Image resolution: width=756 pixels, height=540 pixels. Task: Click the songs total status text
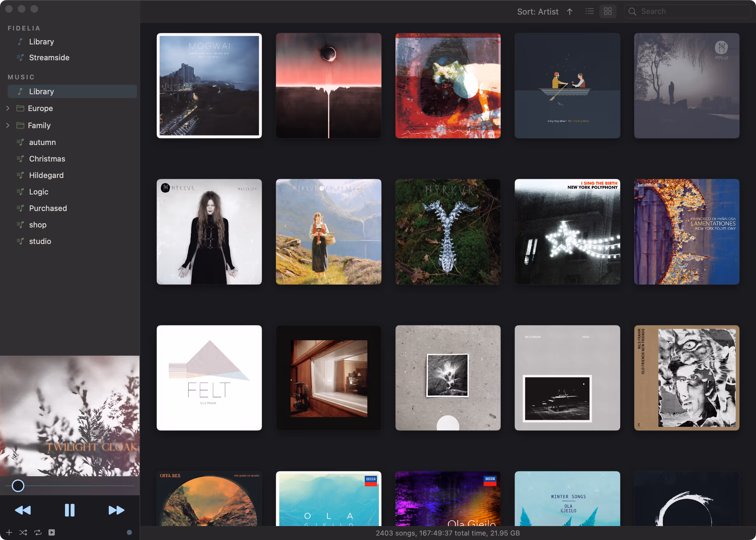pyautogui.click(x=448, y=533)
